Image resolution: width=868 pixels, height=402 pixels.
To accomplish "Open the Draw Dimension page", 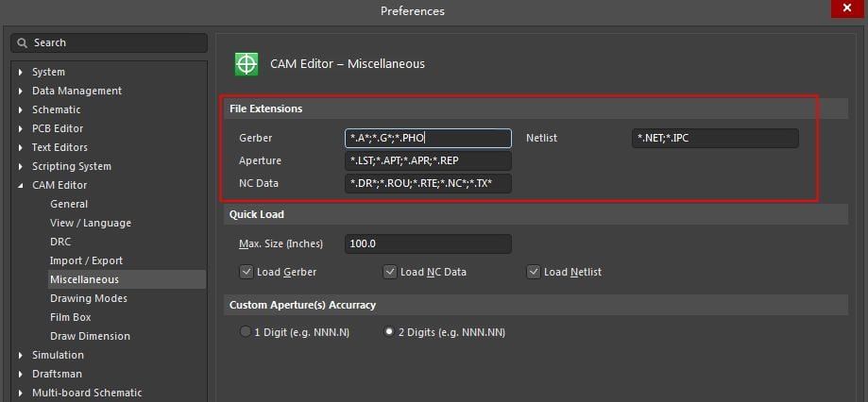I will (90, 336).
